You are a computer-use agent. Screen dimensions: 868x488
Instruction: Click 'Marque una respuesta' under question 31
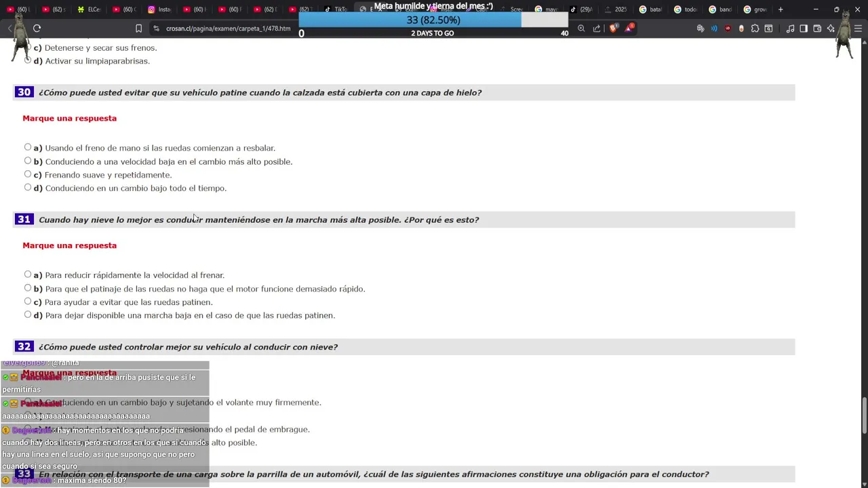tap(69, 245)
